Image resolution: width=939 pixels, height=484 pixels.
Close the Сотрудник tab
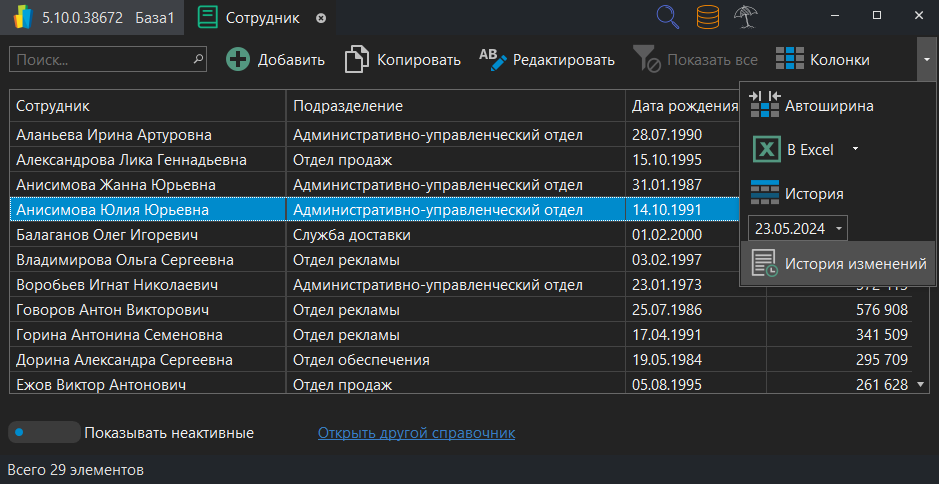point(320,18)
